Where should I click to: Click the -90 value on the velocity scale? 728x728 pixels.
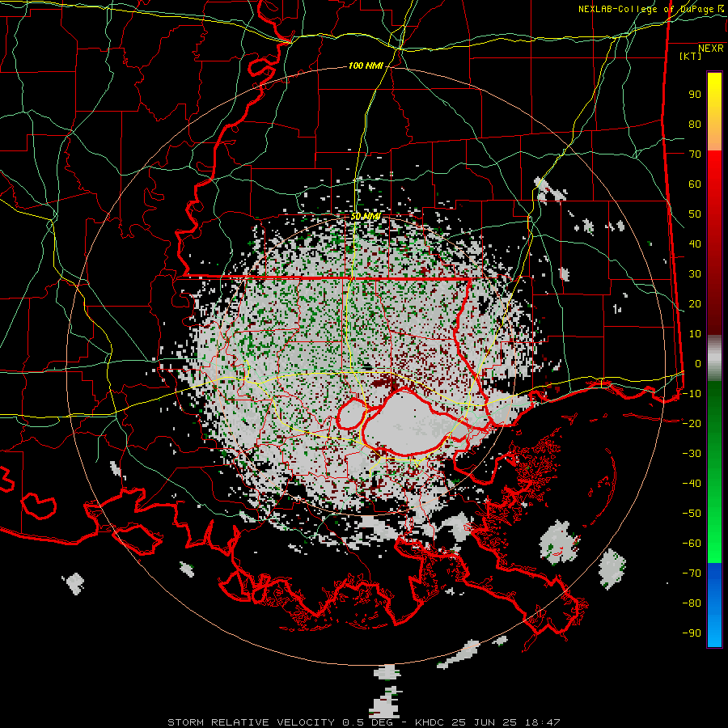point(692,633)
